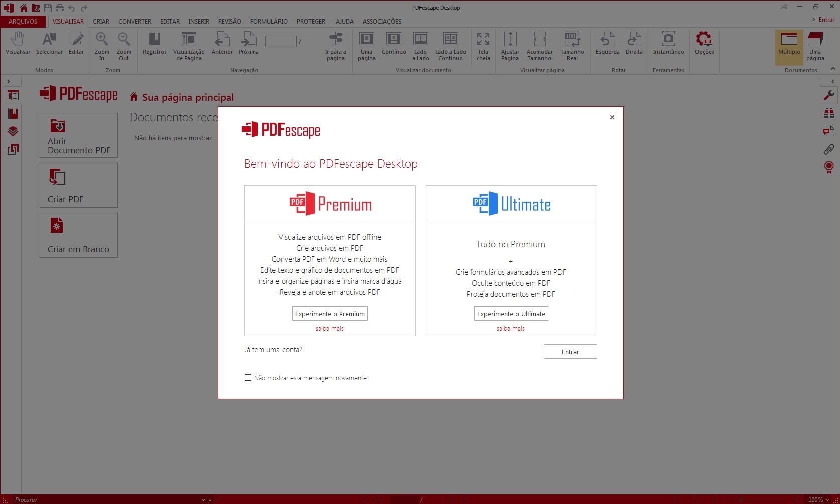Open the left sidebar page thumbnails panel
This screenshot has height=504, width=840.
(13, 95)
